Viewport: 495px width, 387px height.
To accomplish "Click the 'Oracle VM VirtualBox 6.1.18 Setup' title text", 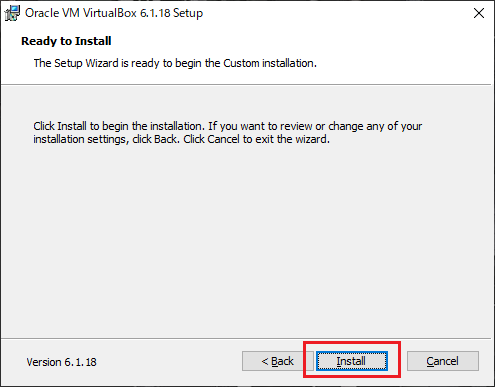I will [114, 13].
